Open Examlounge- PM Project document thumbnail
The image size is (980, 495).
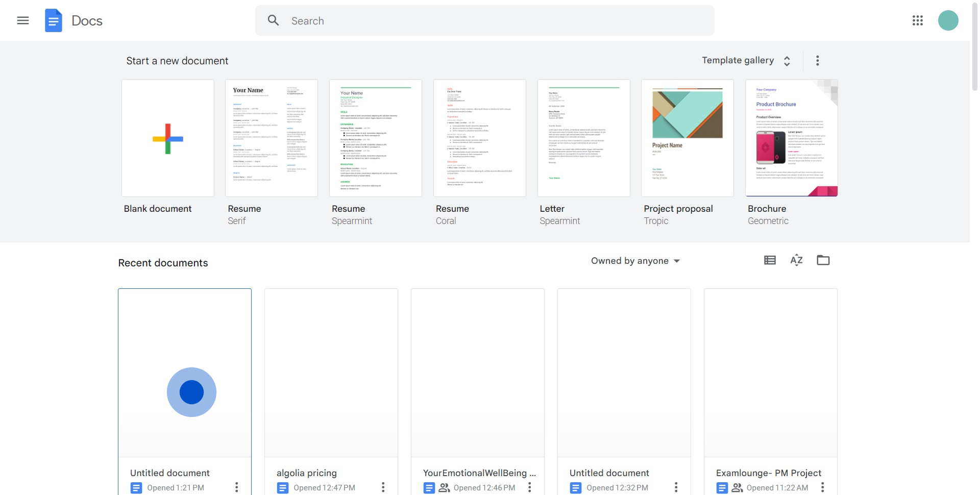[771, 373]
